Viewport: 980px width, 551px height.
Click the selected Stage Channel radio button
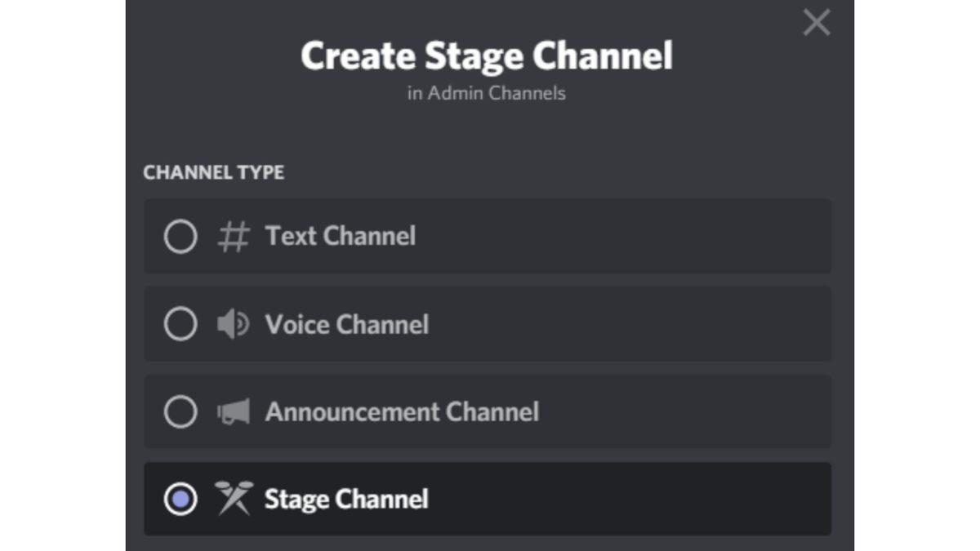click(x=180, y=499)
